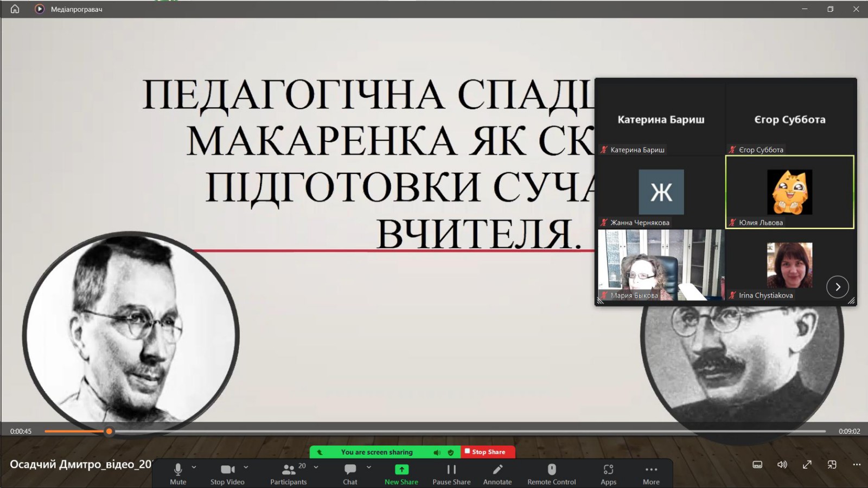Viewport: 868px width, 488px height.
Task: Toggle subtitles in media player
Action: (757, 465)
